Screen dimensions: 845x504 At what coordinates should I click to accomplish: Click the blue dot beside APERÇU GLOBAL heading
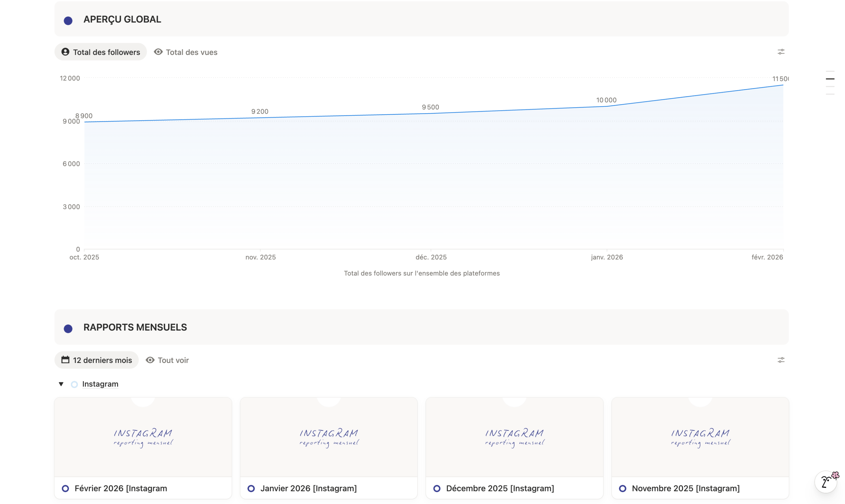68,21
